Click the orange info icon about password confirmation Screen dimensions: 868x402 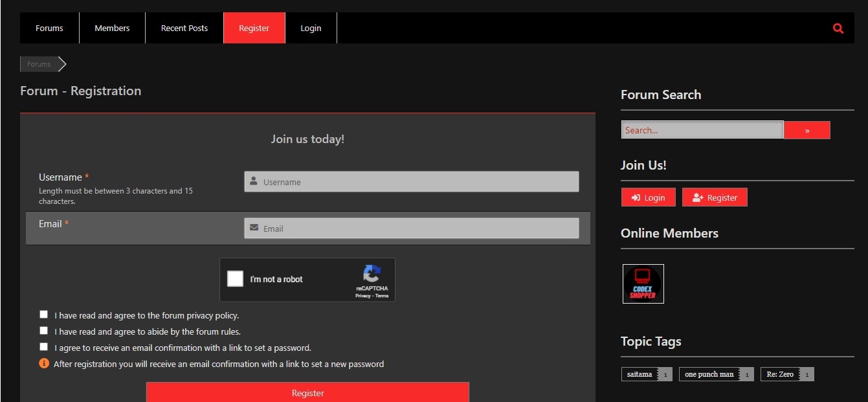click(43, 363)
